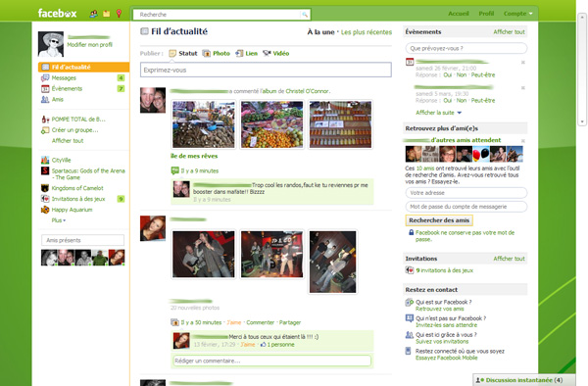The image size is (588, 386).
Task: Open messages icon in top bar
Action: click(x=107, y=14)
